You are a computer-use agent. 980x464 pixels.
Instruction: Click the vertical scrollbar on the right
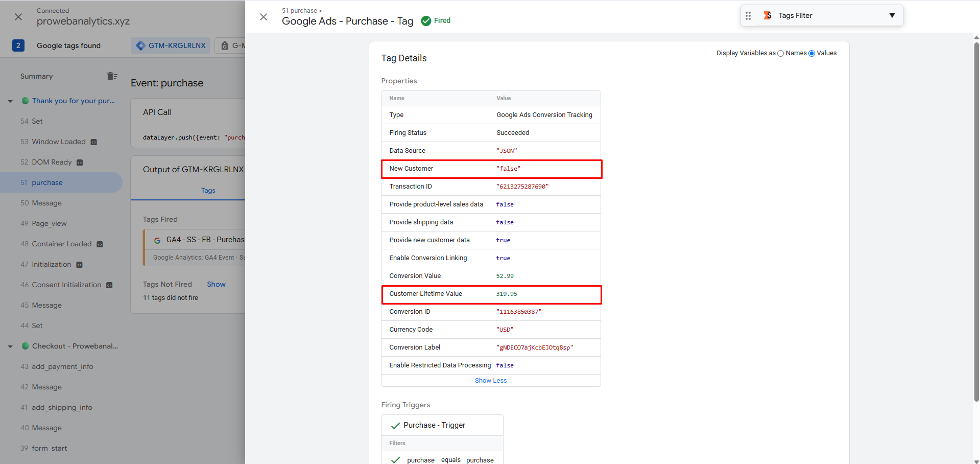[976, 220]
